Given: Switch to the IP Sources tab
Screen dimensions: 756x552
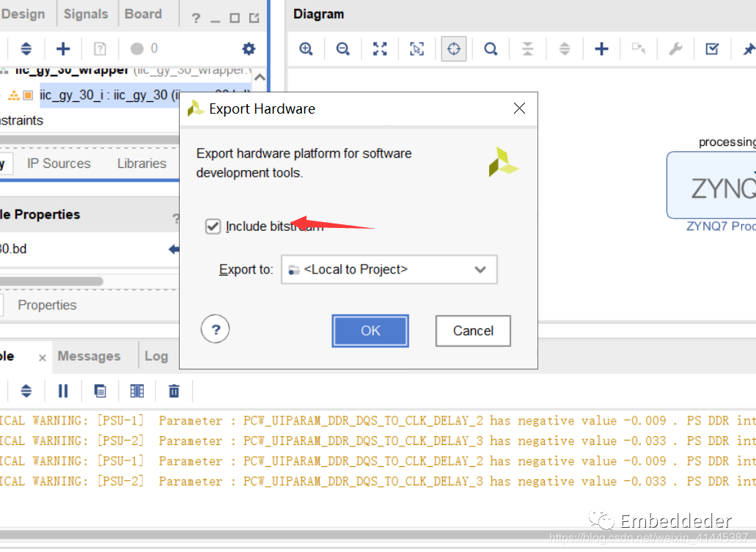Looking at the screenshot, I should [x=59, y=163].
